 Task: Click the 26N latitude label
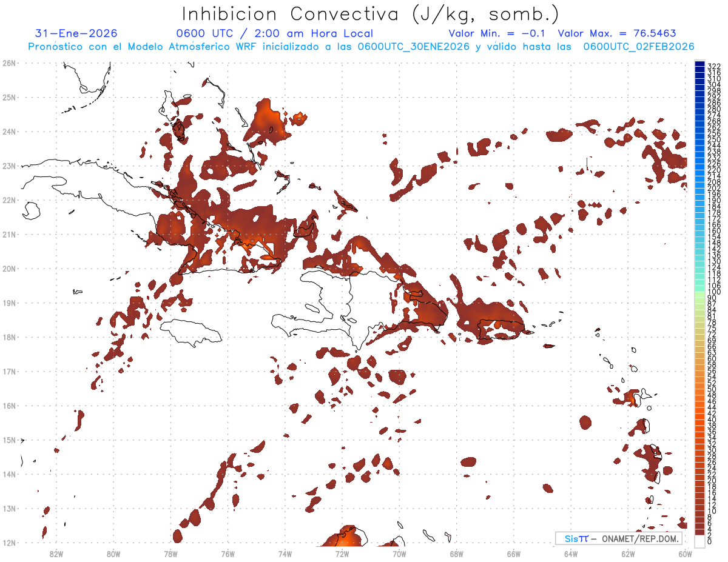tap(8, 63)
